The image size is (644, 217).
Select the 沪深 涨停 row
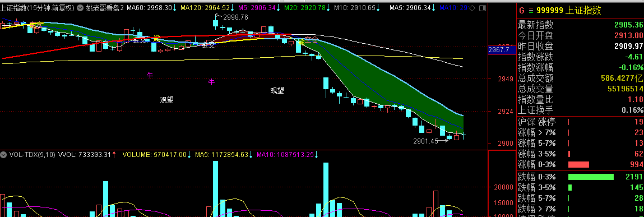tap(580, 122)
